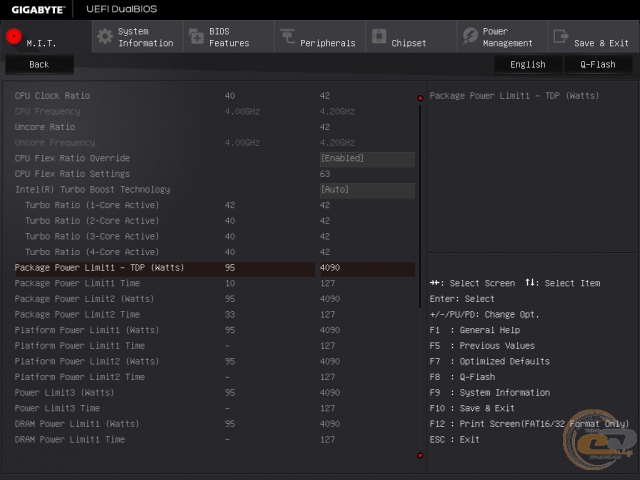
Task: Click the Save & Exit door icon
Action: (561, 36)
